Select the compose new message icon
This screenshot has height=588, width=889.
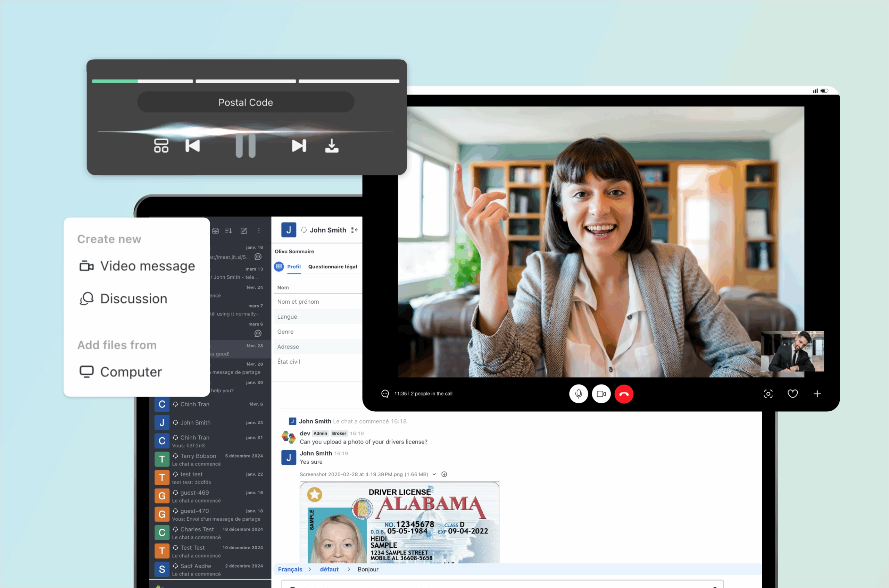point(244,231)
